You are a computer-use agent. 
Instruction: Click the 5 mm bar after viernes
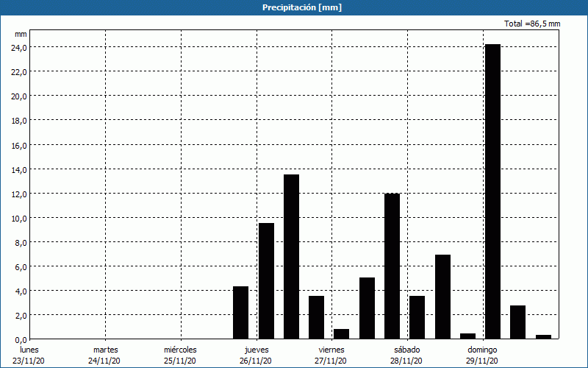367,308
